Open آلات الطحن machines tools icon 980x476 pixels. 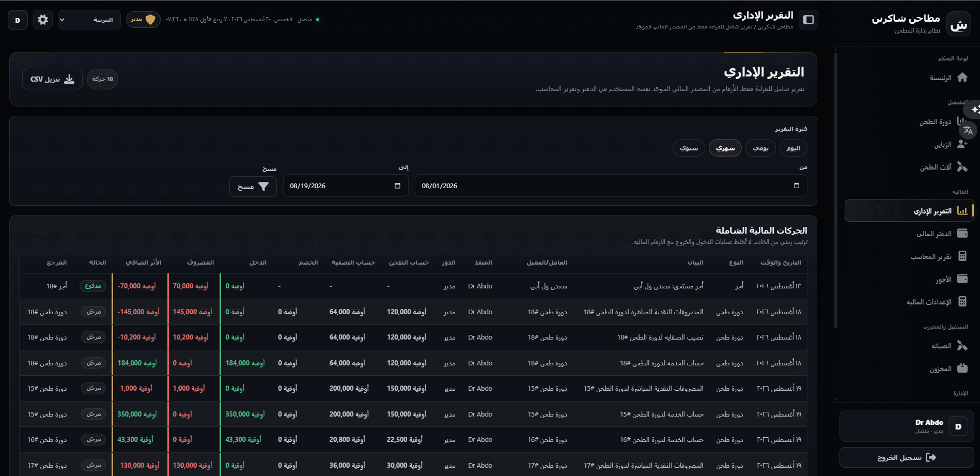coord(962,167)
